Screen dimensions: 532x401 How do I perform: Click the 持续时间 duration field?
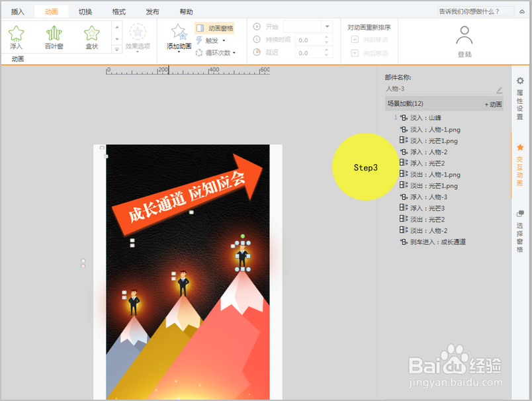(x=310, y=40)
